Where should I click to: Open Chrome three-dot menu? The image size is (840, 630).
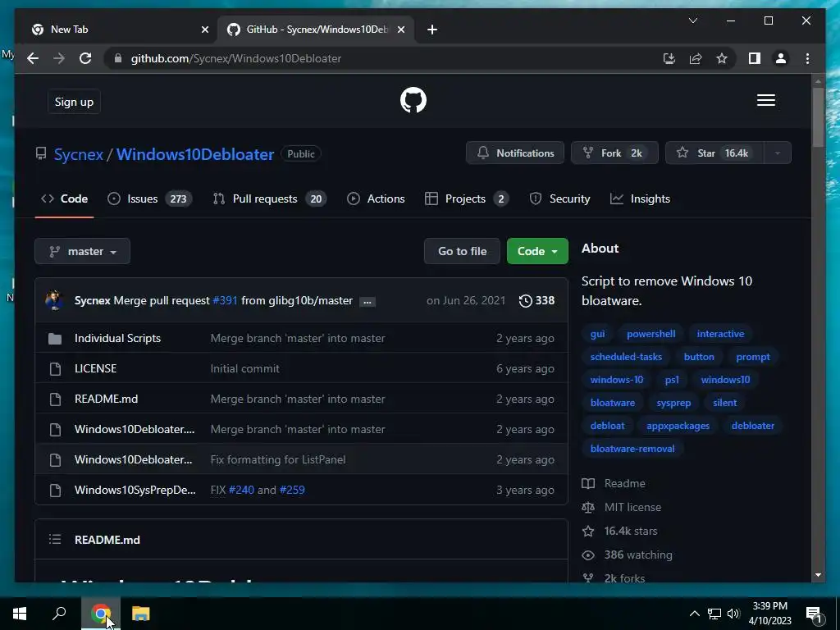click(807, 58)
